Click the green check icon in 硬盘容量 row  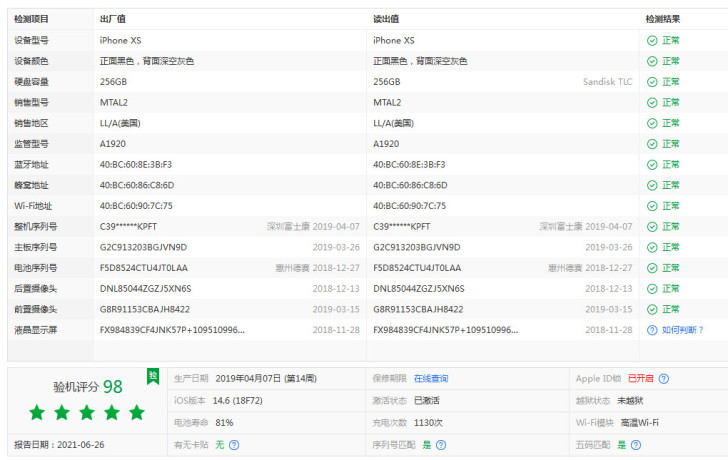coord(652,82)
